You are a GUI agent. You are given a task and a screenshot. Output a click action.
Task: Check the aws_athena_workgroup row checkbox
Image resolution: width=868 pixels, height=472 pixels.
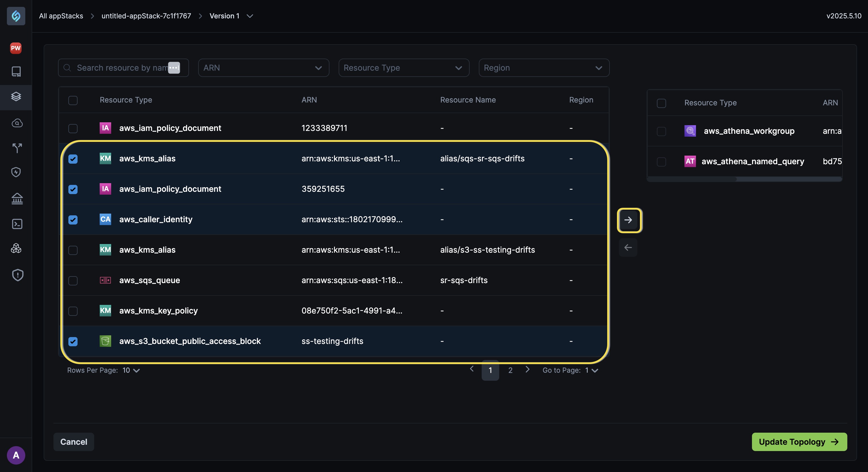pos(661,131)
